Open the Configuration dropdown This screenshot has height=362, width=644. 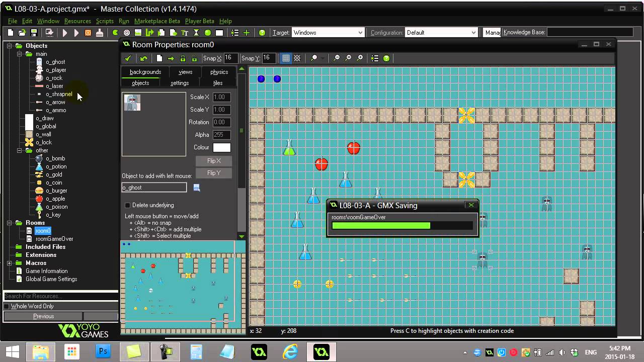(473, 33)
